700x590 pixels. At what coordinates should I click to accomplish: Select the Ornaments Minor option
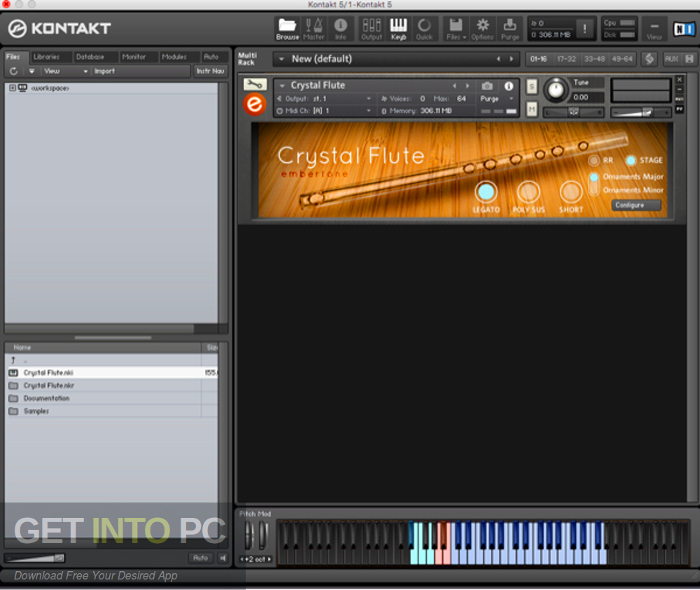point(633,190)
